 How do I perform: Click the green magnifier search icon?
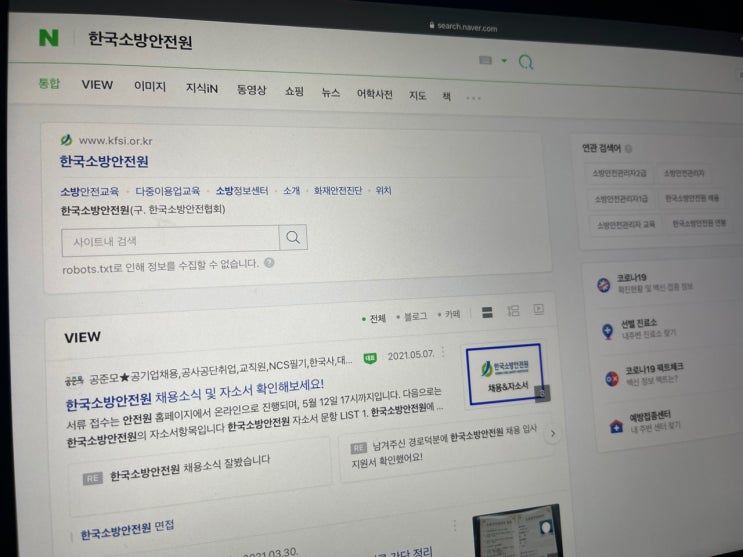(x=526, y=62)
